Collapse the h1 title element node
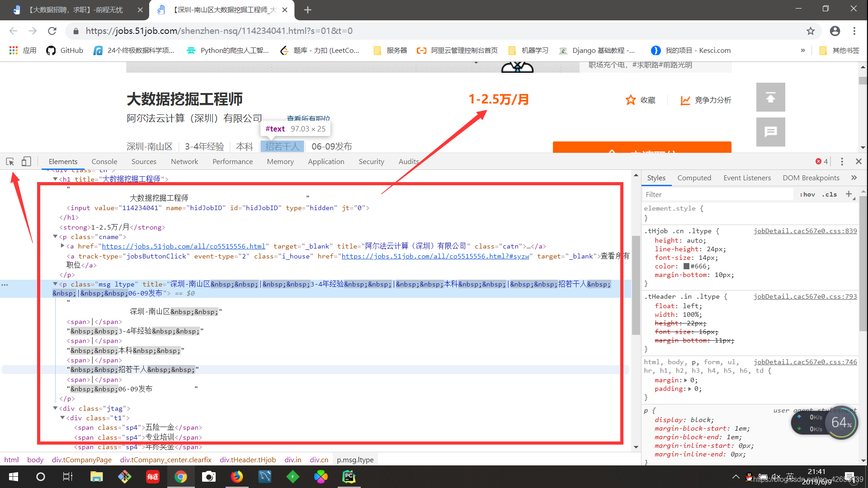Viewport: 868px width, 488px height. point(55,179)
